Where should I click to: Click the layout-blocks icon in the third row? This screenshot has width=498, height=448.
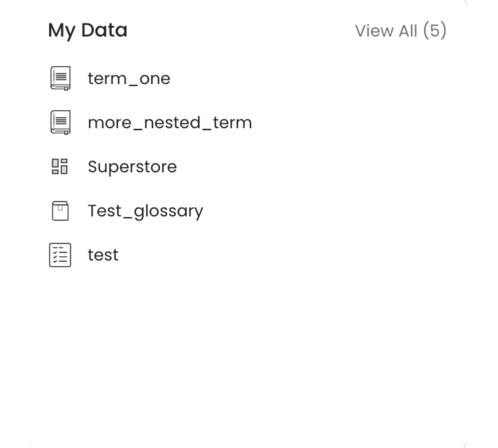[x=60, y=167]
